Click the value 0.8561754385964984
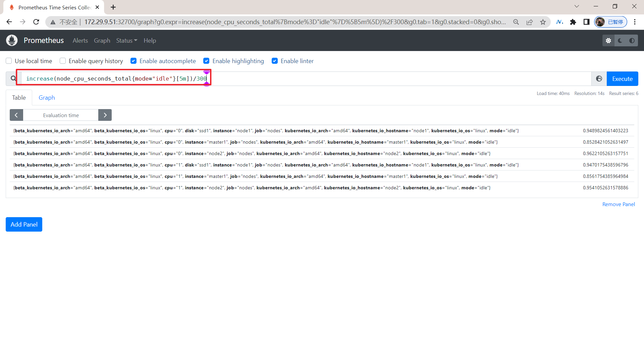This screenshot has width=644, height=338. click(x=605, y=176)
